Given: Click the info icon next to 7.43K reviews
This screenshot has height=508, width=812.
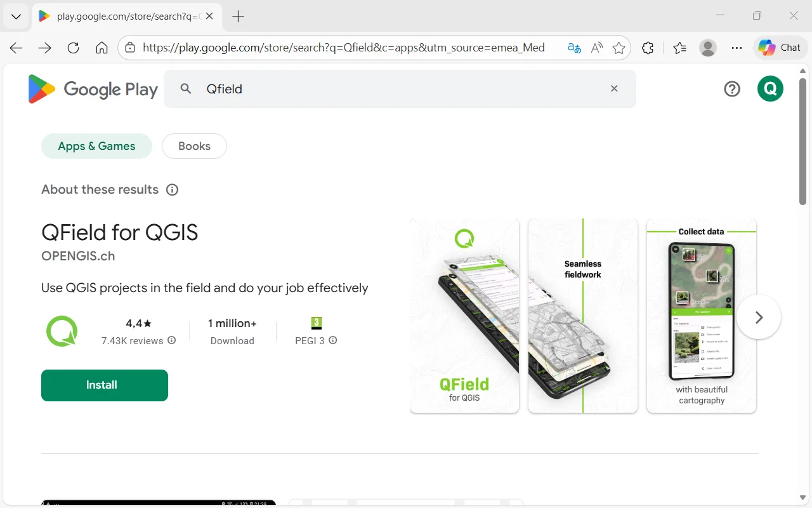Looking at the screenshot, I should tap(172, 340).
